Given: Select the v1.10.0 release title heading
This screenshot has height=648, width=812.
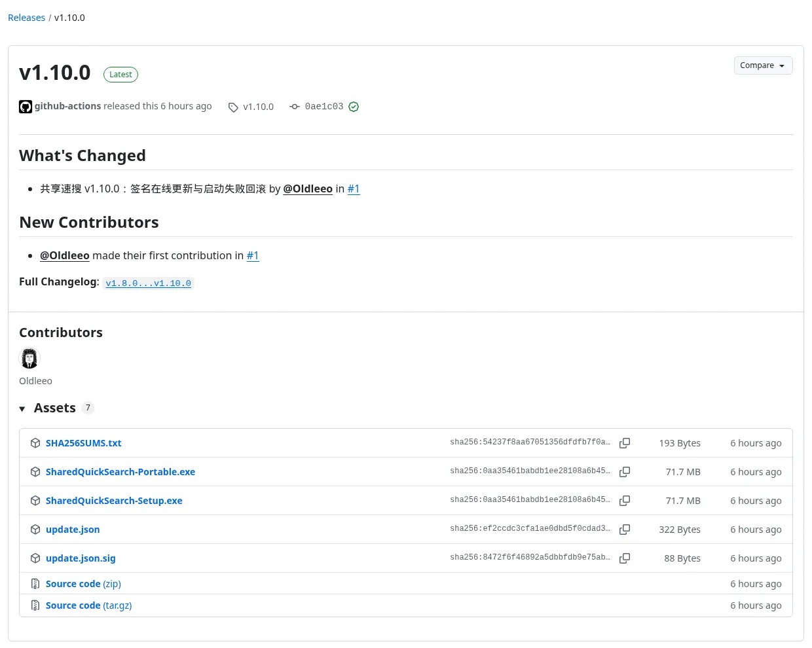Looking at the screenshot, I should pyautogui.click(x=55, y=73).
